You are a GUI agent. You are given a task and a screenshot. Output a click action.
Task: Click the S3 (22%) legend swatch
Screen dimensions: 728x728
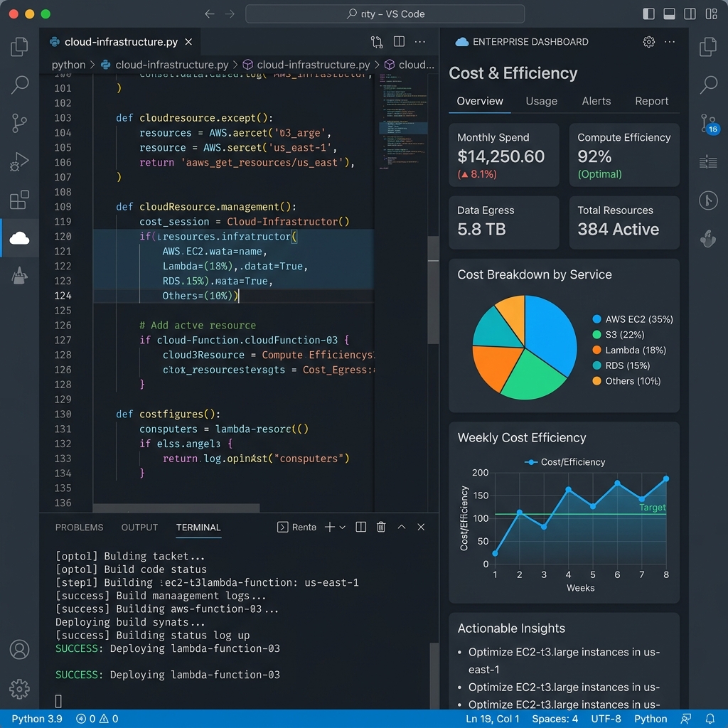coord(596,335)
